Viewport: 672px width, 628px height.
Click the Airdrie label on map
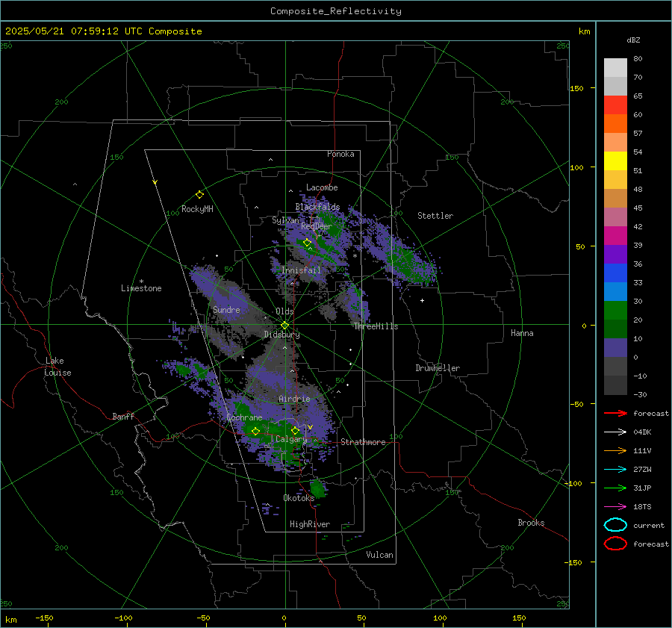pyautogui.click(x=294, y=399)
